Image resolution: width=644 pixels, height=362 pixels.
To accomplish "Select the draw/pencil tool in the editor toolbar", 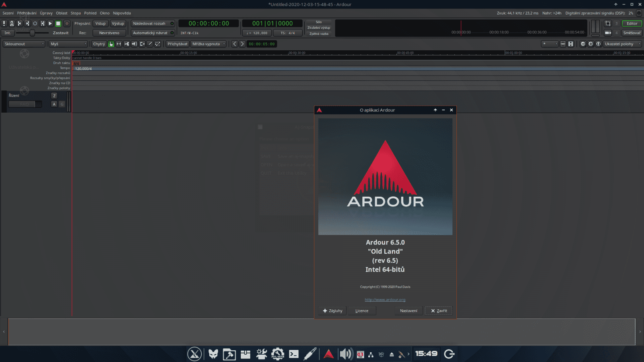I will [x=150, y=44].
